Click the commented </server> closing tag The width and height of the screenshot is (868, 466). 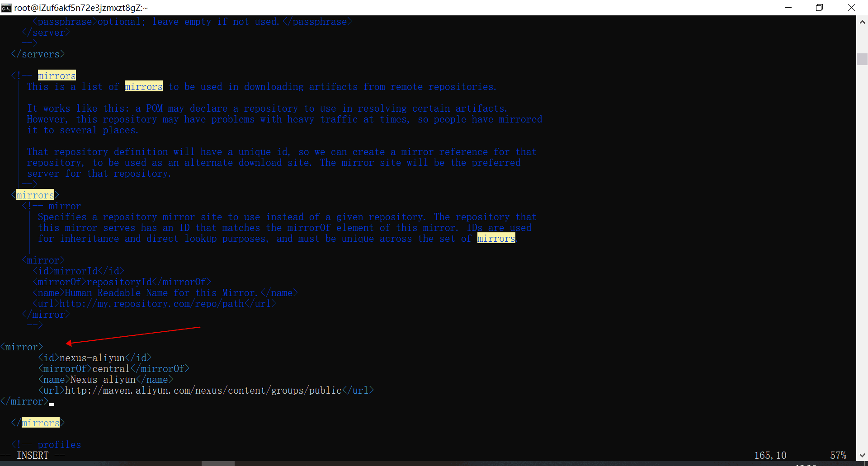click(46, 33)
